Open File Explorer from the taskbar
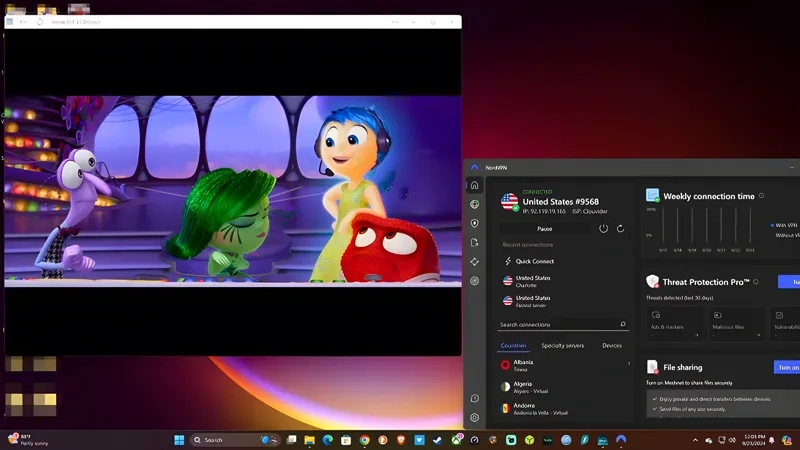Viewport: 800px width, 450px height. click(310, 440)
